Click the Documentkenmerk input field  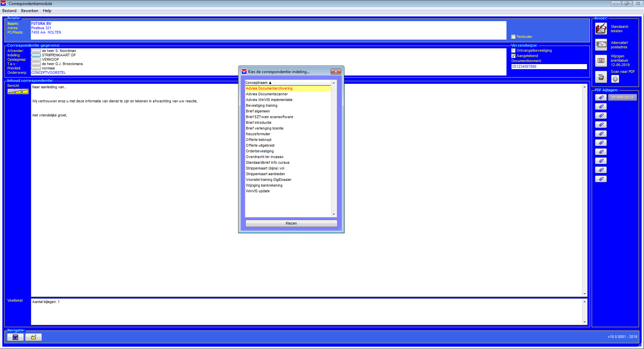pyautogui.click(x=549, y=67)
